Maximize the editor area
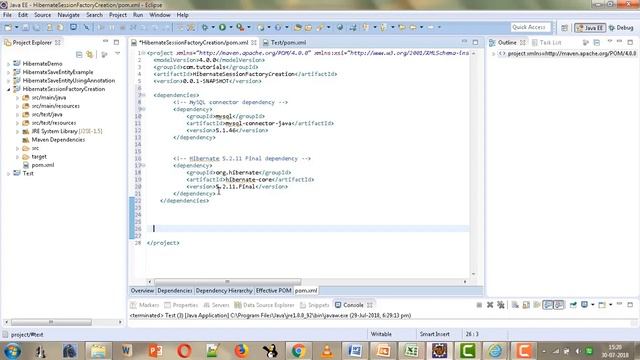The image size is (640, 360). tap(476, 42)
